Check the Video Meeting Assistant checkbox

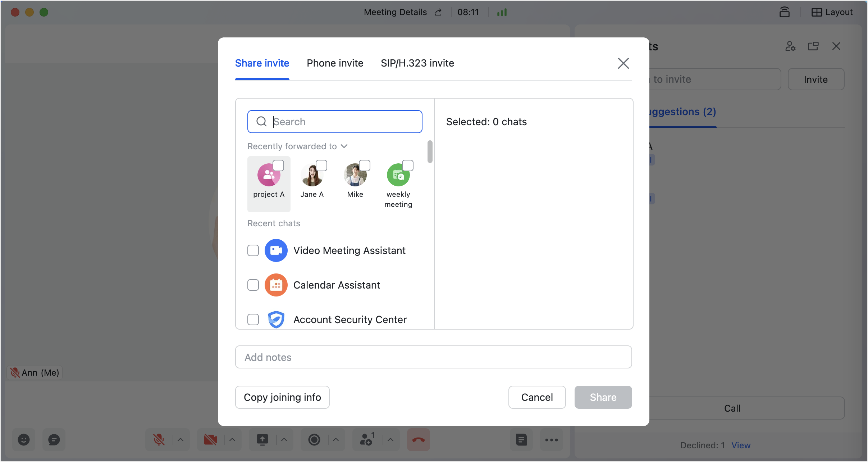coord(253,250)
